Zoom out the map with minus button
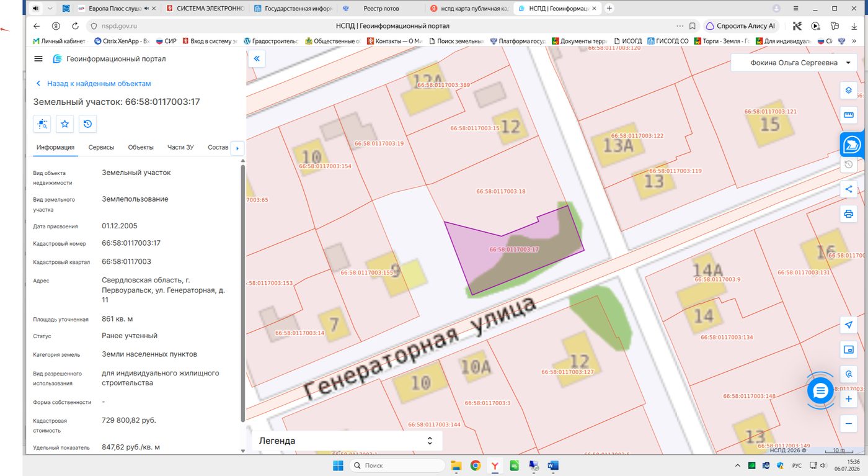This screenshot has height=476, width=868. [849, 424]
